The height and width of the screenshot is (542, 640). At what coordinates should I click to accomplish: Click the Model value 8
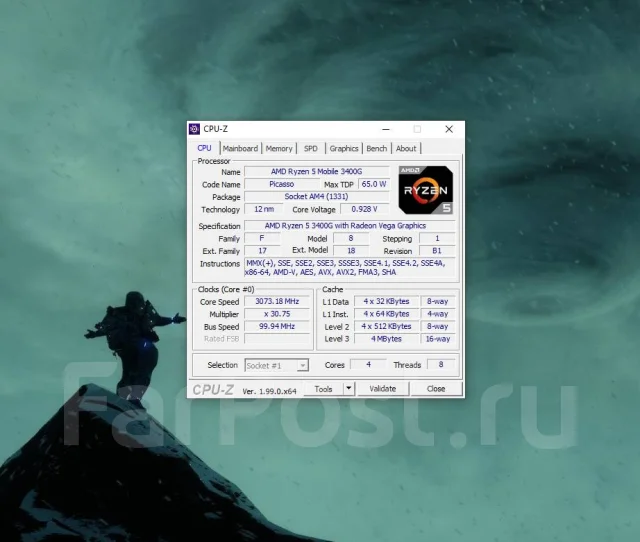pyautogui.click(x=351, y=238)
